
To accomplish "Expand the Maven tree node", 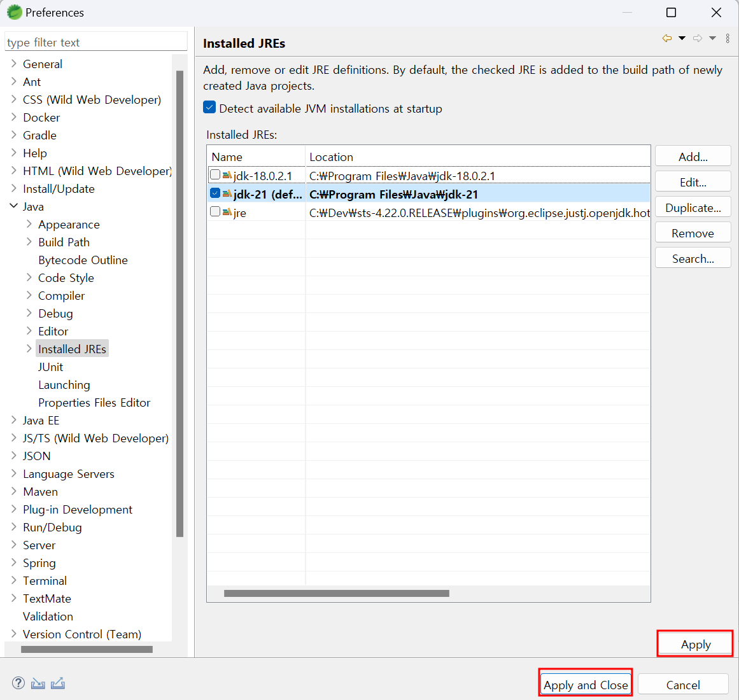I will 13,491.
